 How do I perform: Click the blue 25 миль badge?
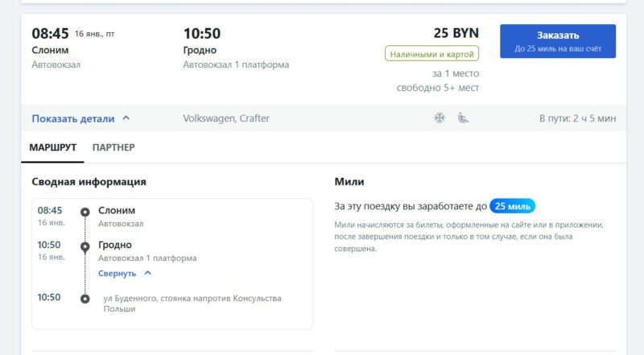pyautogui.click(x=512, y=206)
